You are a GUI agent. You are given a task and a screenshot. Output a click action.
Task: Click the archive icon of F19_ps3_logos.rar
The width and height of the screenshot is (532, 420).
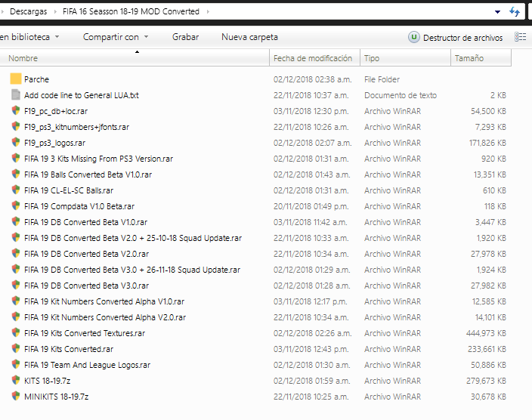[16, 142]
